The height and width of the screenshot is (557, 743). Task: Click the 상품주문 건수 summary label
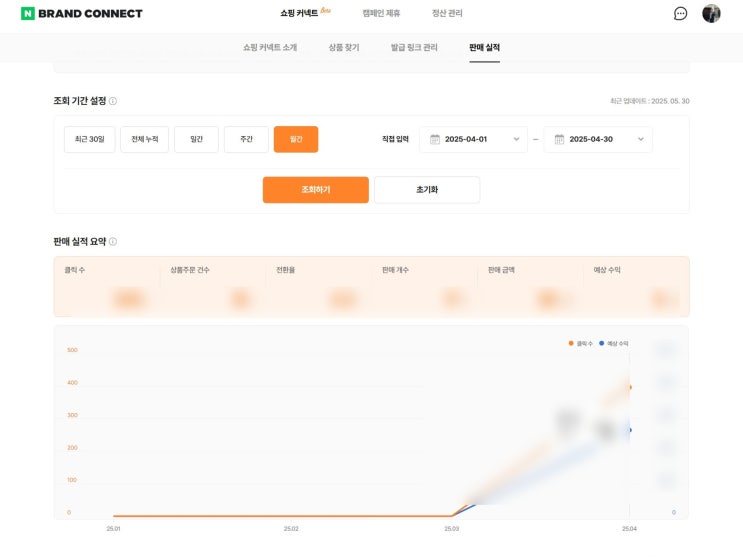190,270
